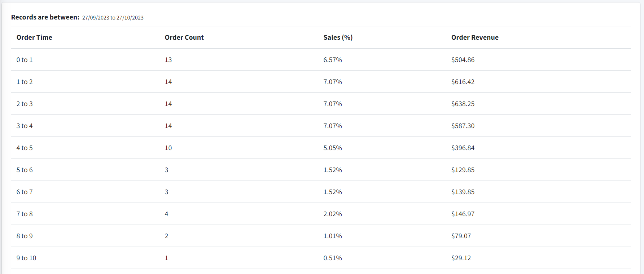Viewport: 644px width, 274px height.
Task: Click the Order Time column header
Action: coord(34,38)
